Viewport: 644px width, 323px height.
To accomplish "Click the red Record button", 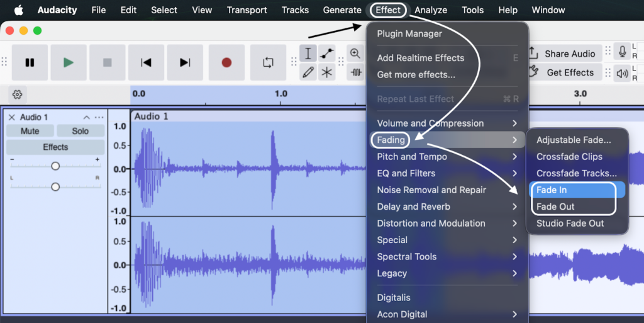I will [226, 62].
